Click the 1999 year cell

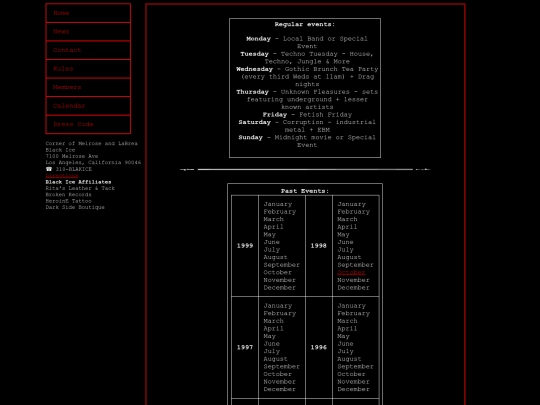coord(245,246)
